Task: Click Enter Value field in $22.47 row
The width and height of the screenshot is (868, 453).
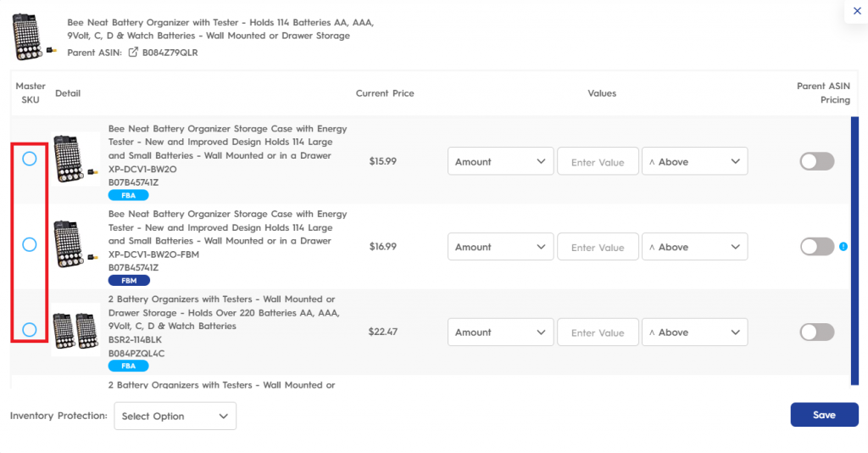Action: pos(598,332)
